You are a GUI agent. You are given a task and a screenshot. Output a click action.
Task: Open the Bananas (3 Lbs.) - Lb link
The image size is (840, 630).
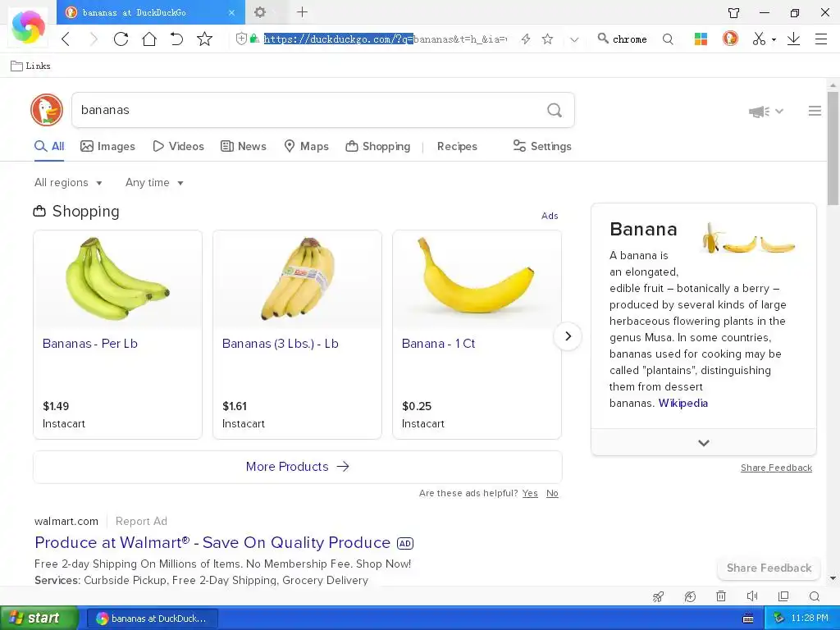[281, 344]
